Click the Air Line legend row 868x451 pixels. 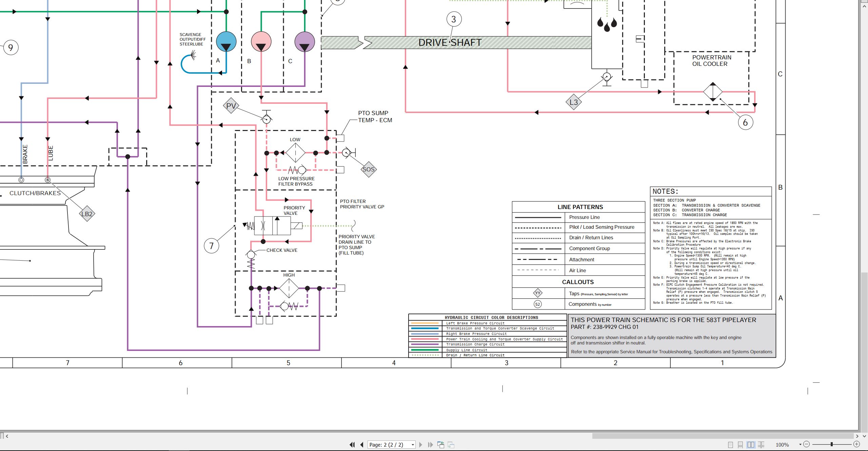578,270
